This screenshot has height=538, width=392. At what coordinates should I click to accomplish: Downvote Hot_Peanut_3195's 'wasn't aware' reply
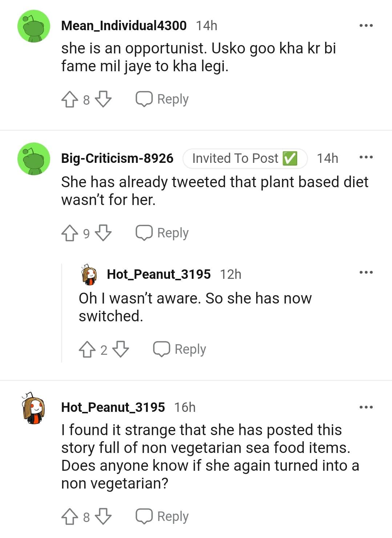tap(121, 349)
